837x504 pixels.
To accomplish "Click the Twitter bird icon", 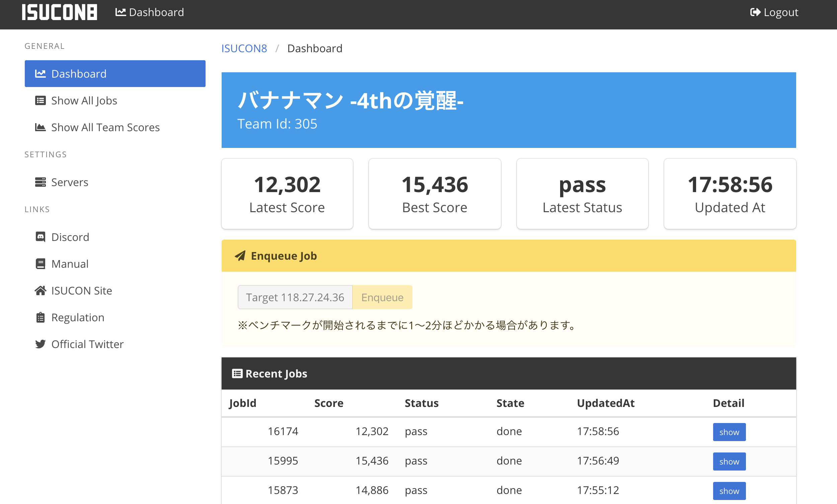I will pyautogui.click(x=41, y=344).
